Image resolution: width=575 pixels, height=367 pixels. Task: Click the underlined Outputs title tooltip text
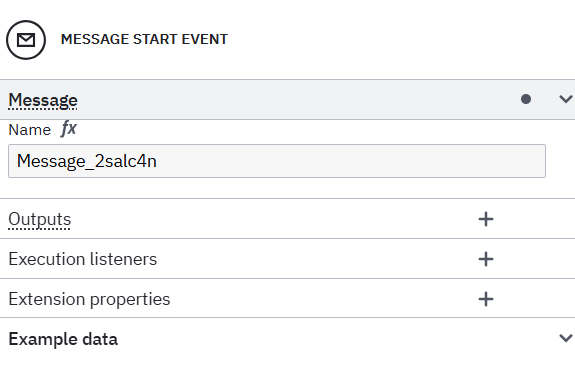(x=40, y=219)
